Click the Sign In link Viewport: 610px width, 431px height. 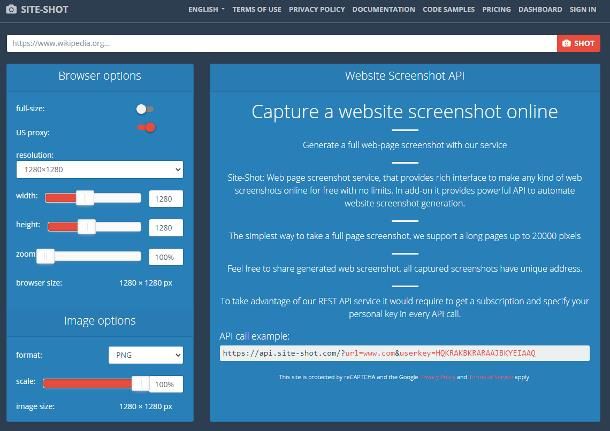583,9
